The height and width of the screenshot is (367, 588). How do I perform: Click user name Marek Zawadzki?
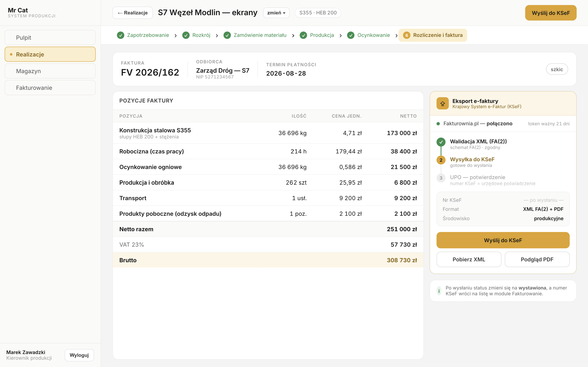26,352
